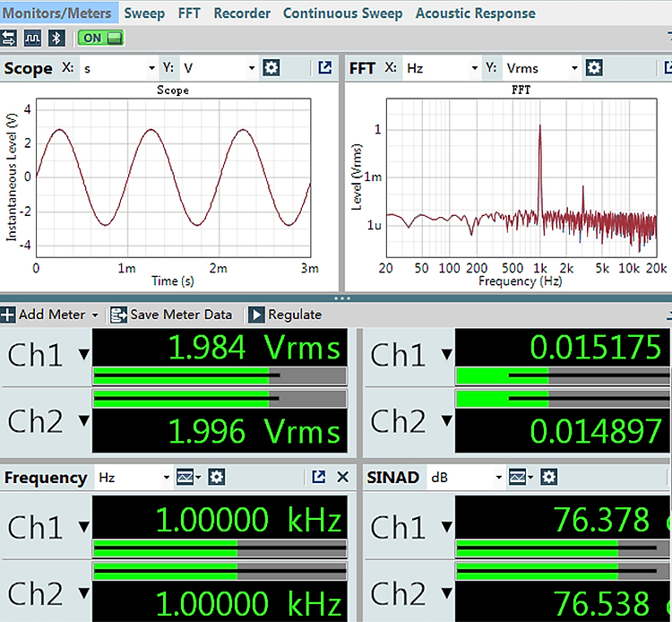Open the signal generator waveform icon
The width and height of the screenshot is (672, 622).
pos(32,39)
